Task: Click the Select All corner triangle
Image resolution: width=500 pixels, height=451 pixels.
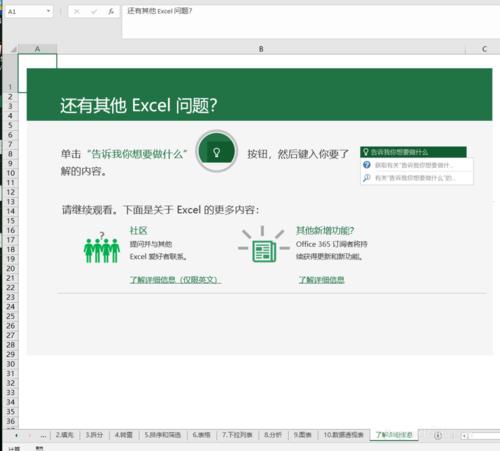Action: pos(13,49)
